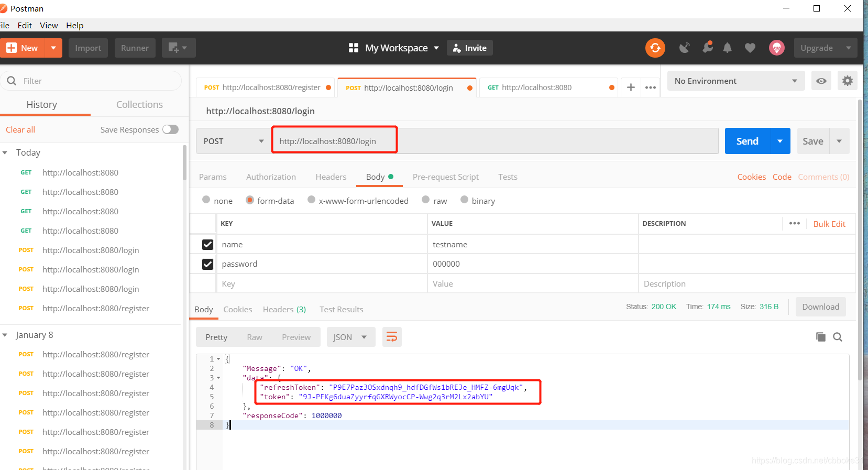Toggle response line wrap icon
This screenshot has width=868, height=470.
[x=392, y=337]
